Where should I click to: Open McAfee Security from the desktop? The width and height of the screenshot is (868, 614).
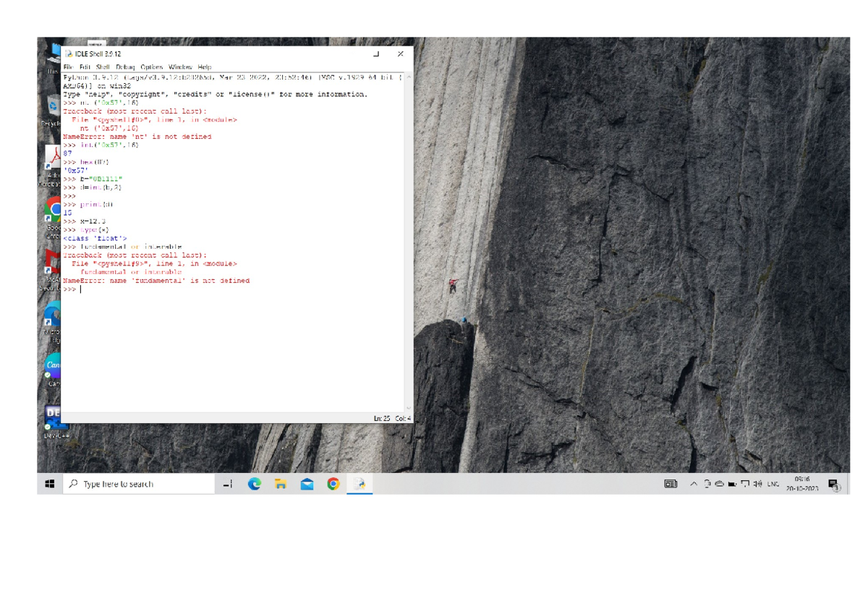pyautogui.click(x=51, y=260)
